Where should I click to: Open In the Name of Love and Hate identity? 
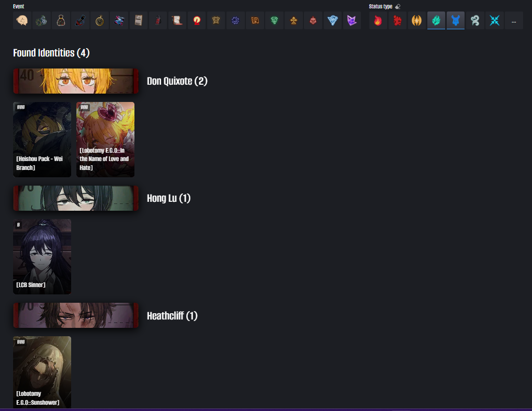tap(105, 140)
